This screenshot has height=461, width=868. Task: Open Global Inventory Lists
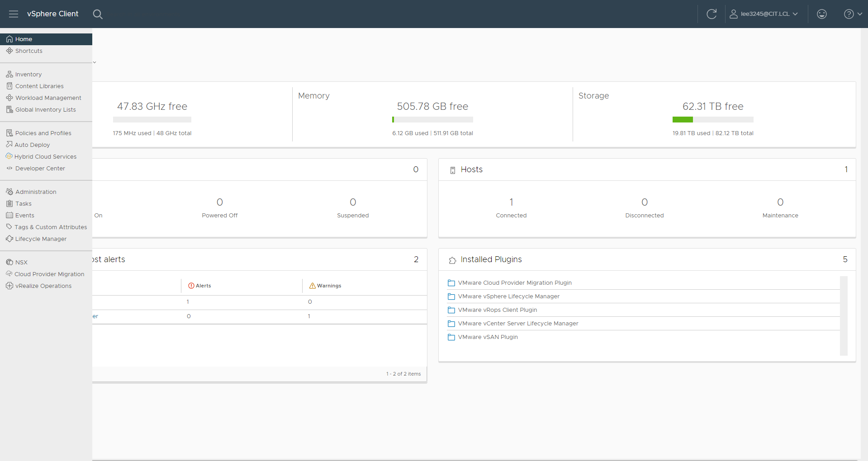click(46, 110)
